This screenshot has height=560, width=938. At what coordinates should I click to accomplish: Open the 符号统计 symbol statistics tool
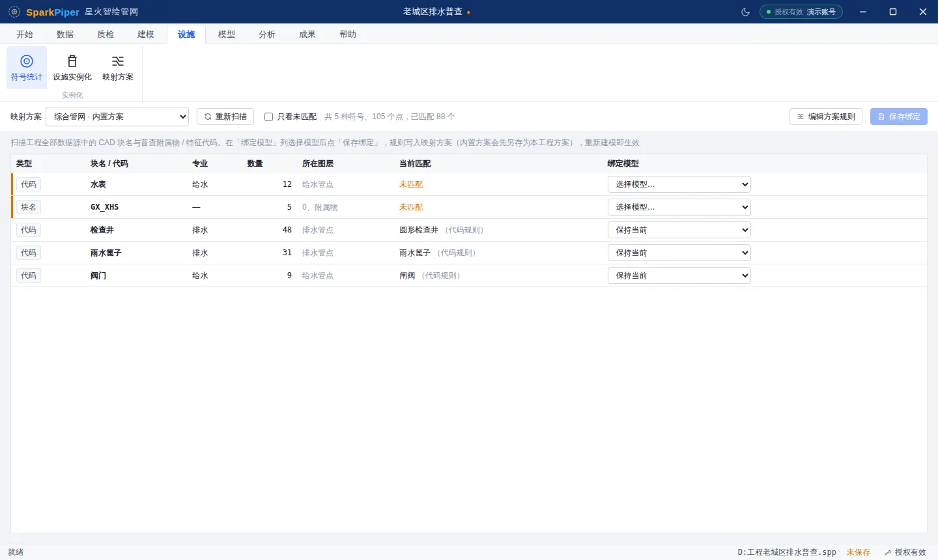(27, 68)
